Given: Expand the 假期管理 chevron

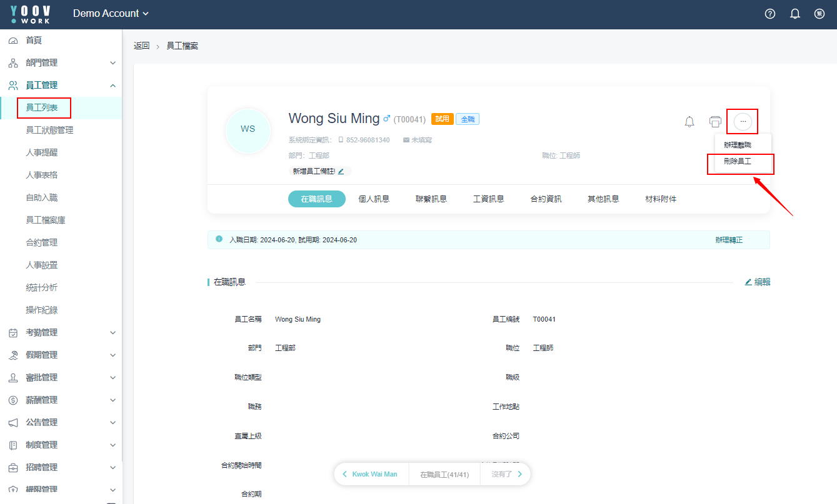Looking at the screenshot, I should tap(113, 355).
